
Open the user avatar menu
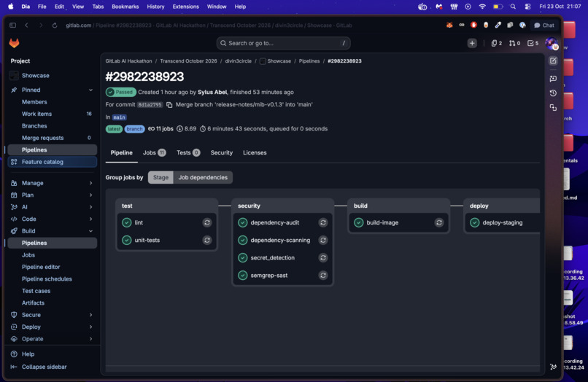pos(552,44)
